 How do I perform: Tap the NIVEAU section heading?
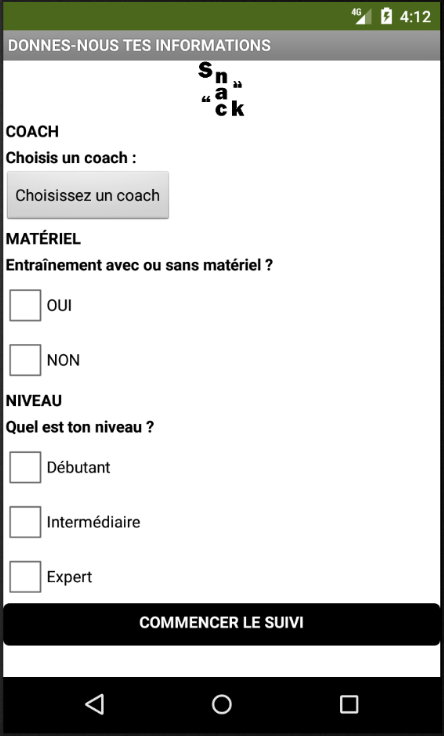34,401
